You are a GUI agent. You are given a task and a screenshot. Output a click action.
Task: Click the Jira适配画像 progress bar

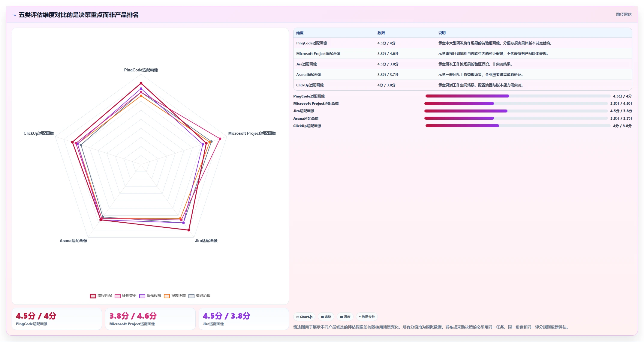tap(516, 111)
